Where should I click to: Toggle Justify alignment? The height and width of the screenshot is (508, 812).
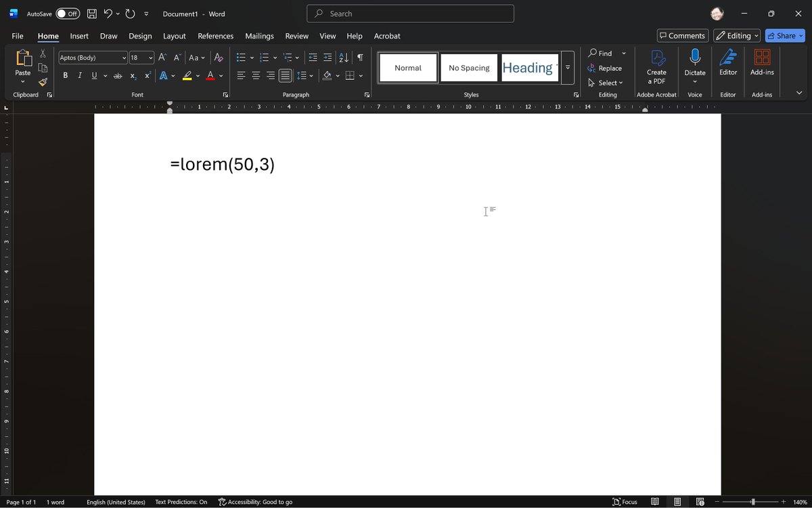pyautogui.click(x=286, y=75)
